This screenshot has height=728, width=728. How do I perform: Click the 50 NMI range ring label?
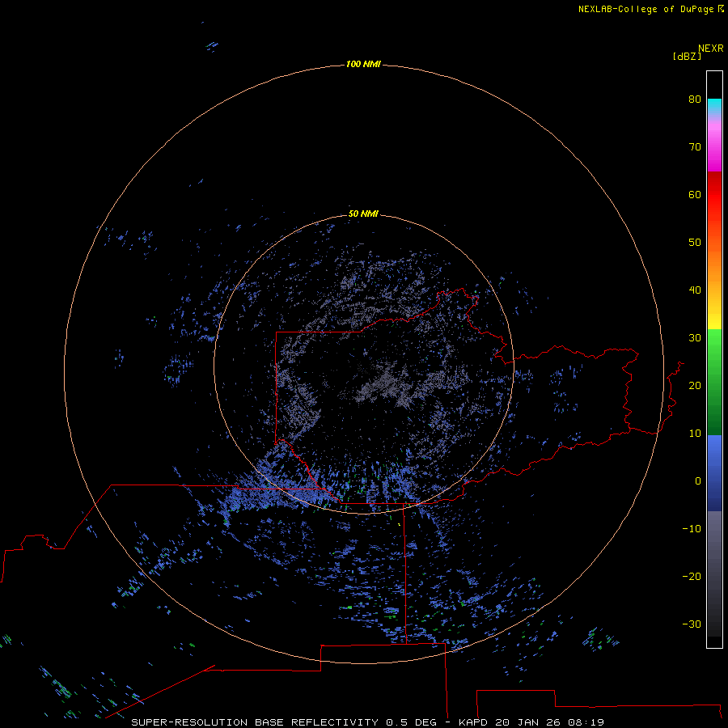(363, 214)
